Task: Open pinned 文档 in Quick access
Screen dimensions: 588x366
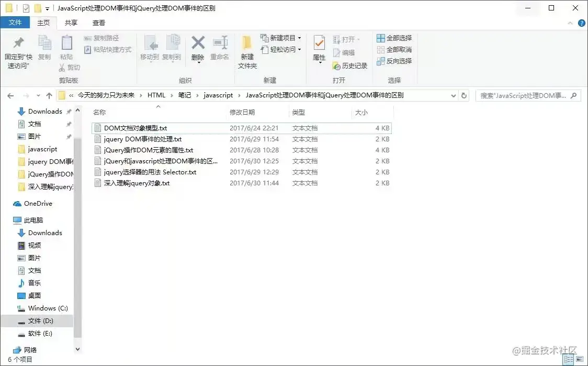Action: (35, 124)
